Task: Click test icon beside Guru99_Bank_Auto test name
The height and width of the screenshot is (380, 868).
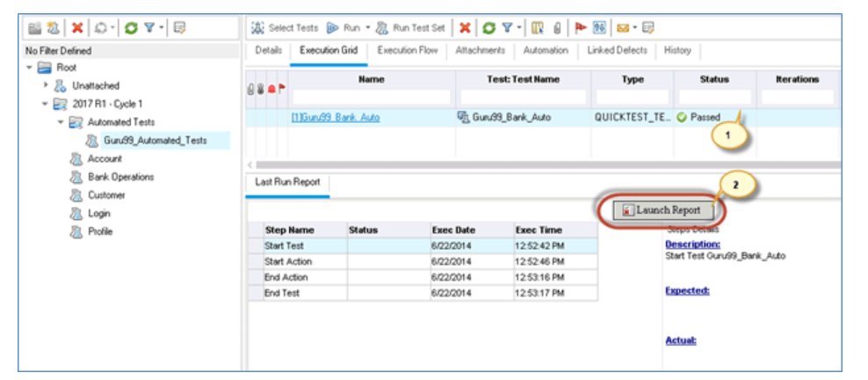Action: [463, 117]
